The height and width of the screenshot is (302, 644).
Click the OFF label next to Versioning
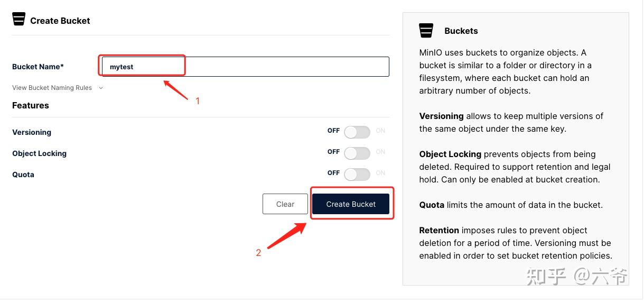333,131
